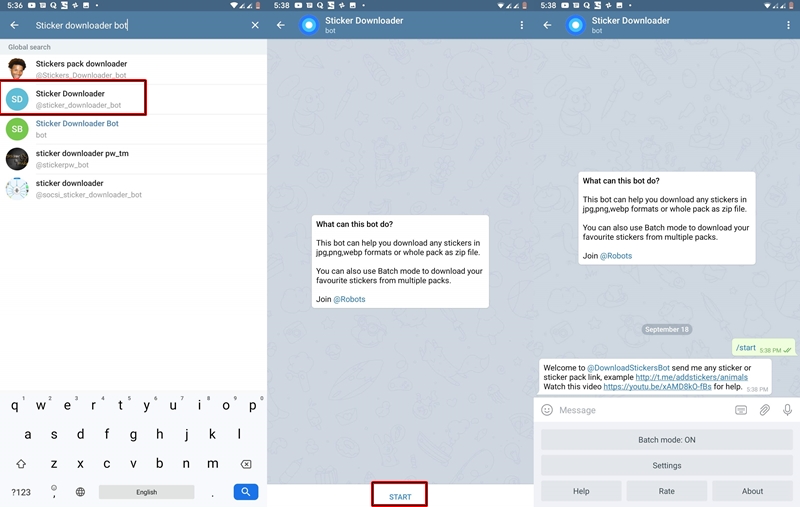The height and width of the screenshot is (507, 800).
Task: Tap the keyboard search key
Action: pyautogui.click(x=245, y=492)
